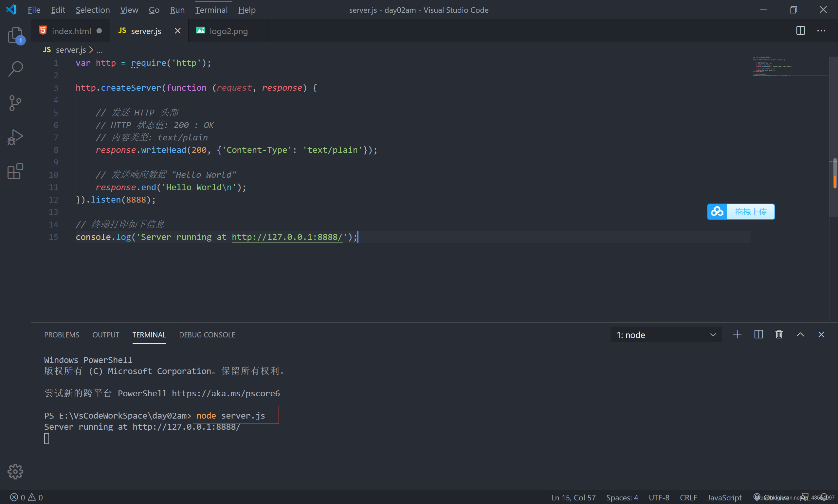Open the Run menu
Viewport: 838px width, 504px height.
coord(177,10)
